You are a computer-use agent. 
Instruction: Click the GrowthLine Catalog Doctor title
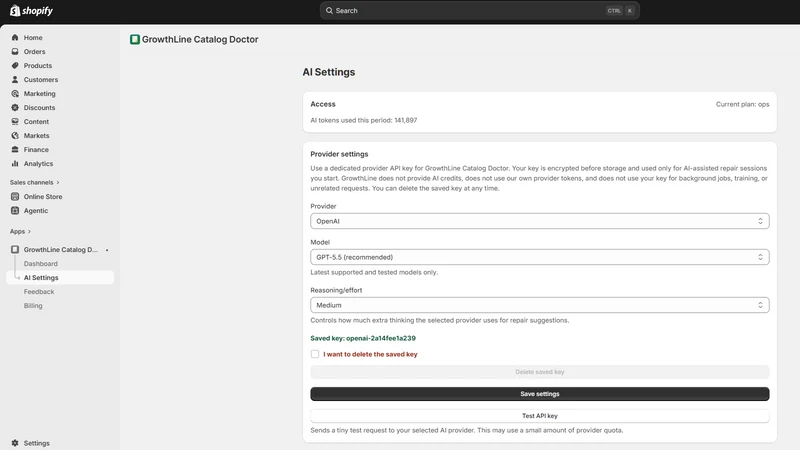[200, 39]
